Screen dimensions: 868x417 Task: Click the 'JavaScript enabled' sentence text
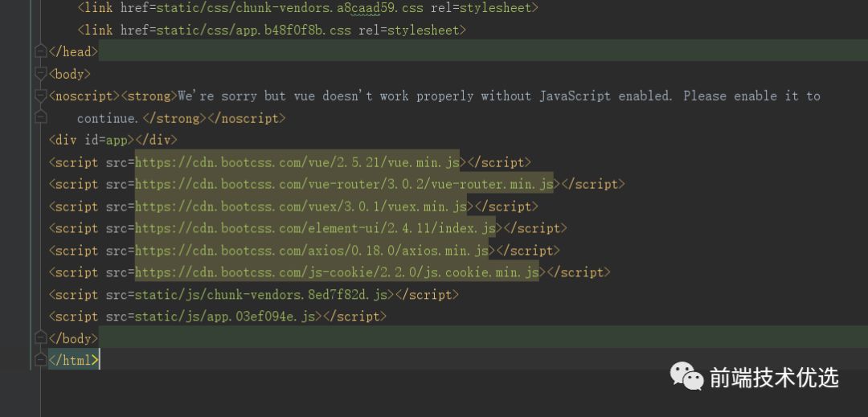click(606, 96)
